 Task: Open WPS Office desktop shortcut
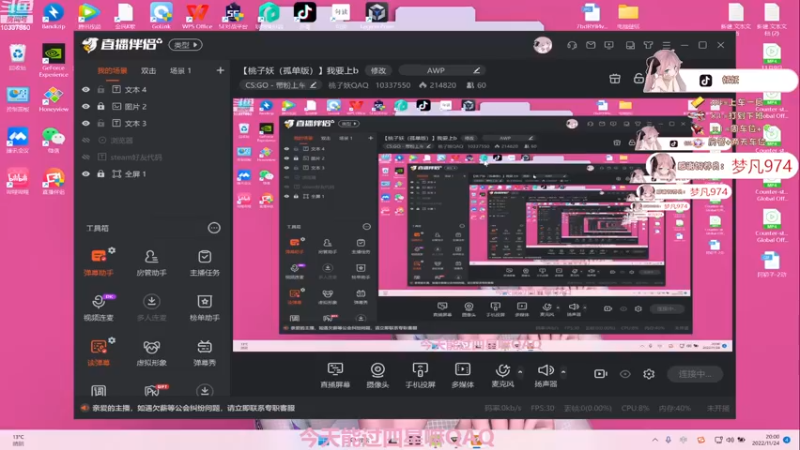click(196, 15)
